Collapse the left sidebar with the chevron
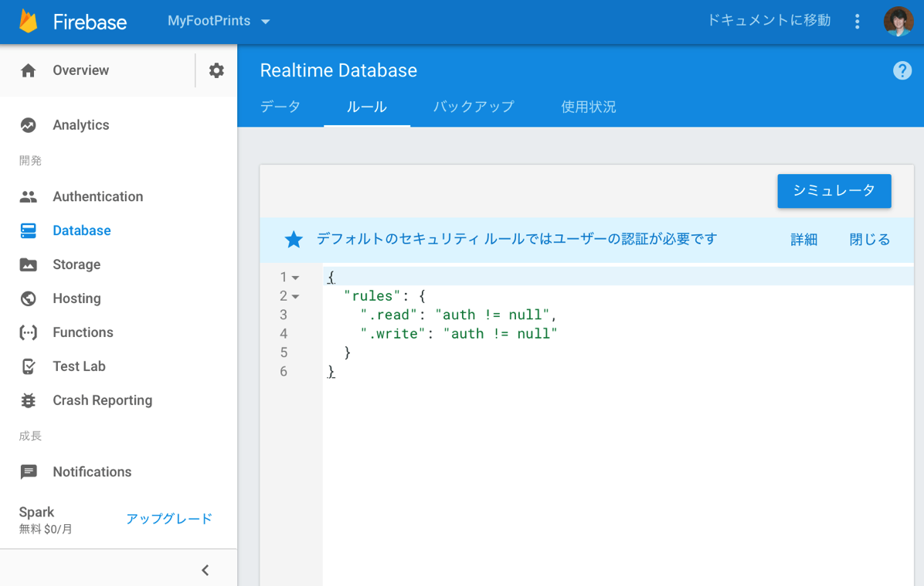 pos(205,570)
